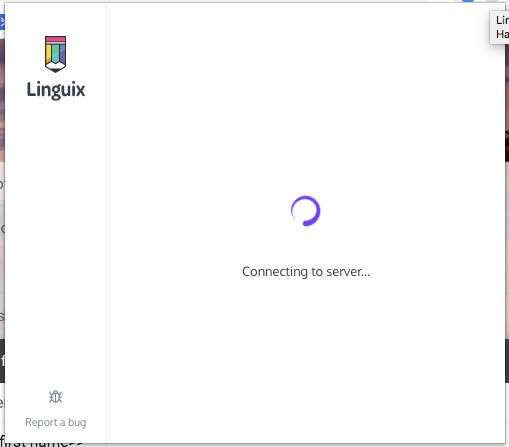Click the purple loading spinner

click(305, 211)
